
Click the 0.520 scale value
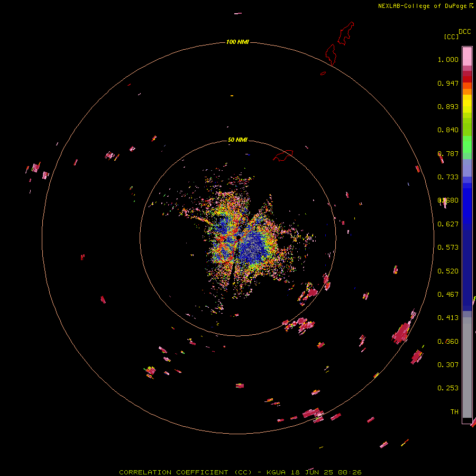448,271
